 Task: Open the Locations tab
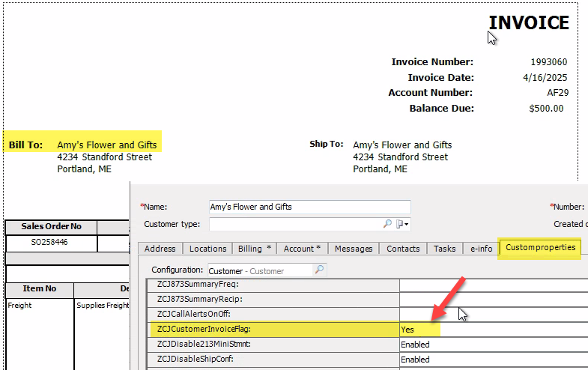[x=207, y=249]
